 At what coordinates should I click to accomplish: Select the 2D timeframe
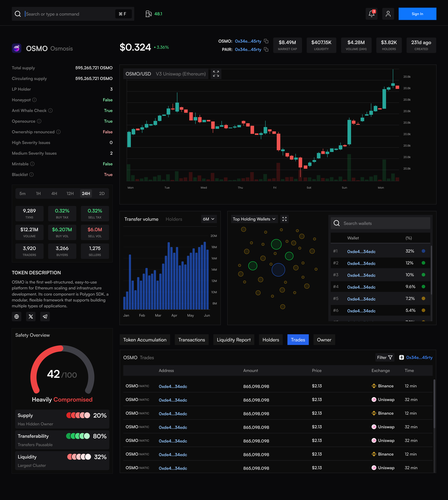102,194
